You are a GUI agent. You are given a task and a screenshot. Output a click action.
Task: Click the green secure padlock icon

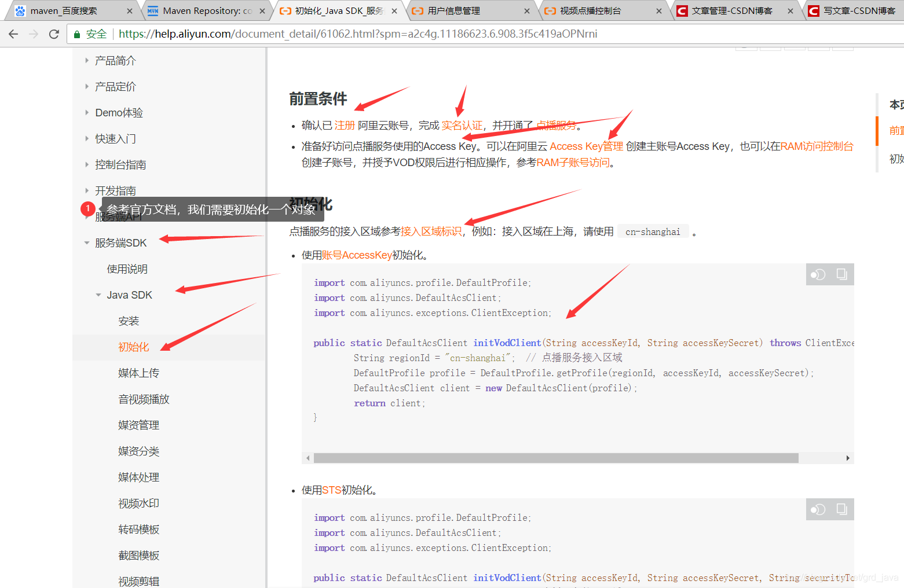(x=76, y=34)
